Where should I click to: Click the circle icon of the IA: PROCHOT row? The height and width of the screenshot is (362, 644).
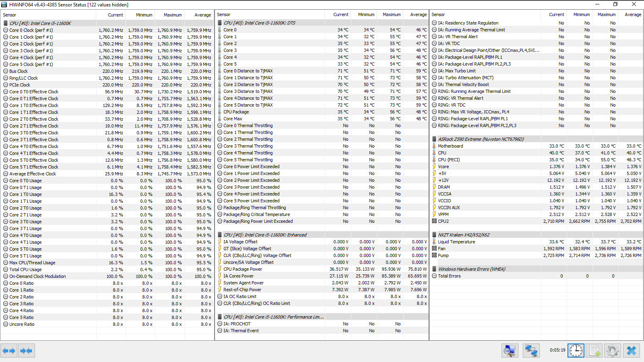[220, 324]
